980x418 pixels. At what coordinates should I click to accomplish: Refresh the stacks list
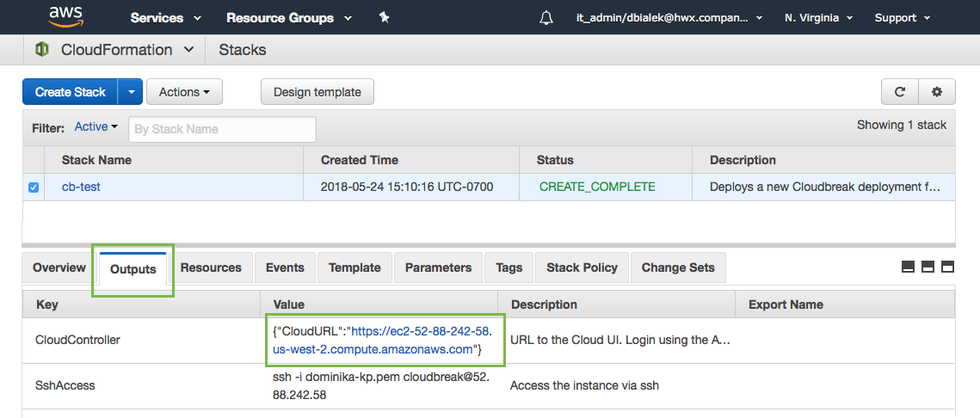pyautogui.click(x=900, y=92)
